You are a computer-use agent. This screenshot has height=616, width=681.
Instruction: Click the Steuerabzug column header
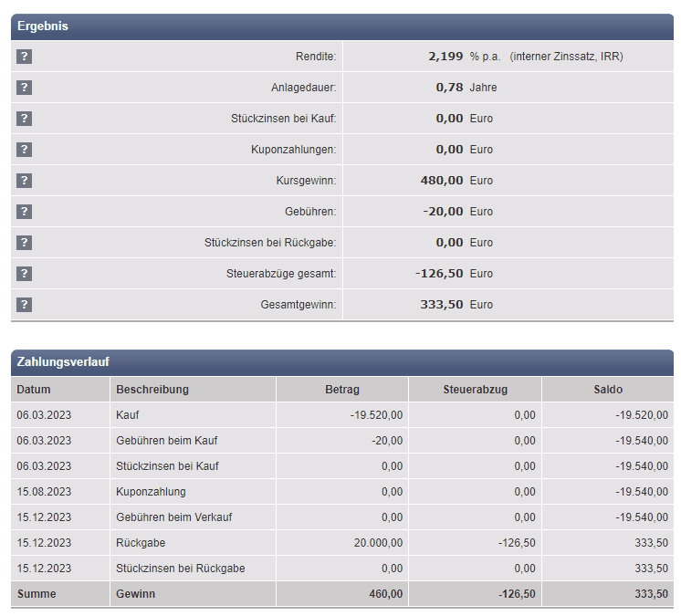tap(475, 390)
